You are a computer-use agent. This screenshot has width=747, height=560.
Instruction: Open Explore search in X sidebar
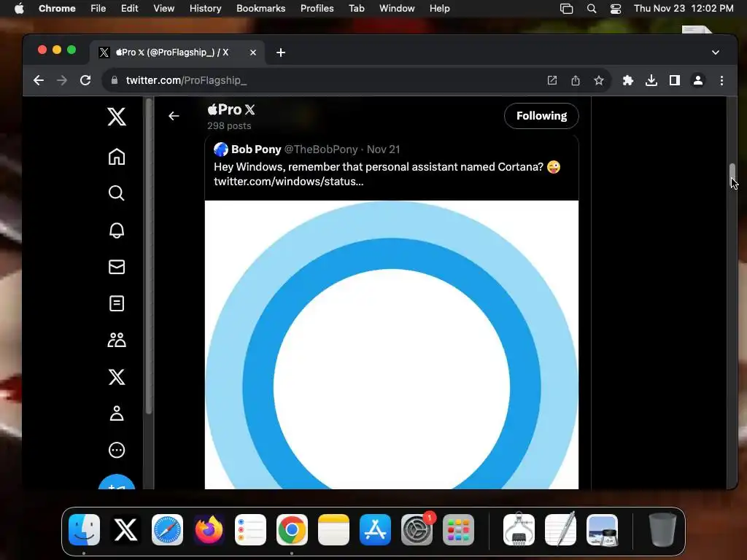(117, 192)
